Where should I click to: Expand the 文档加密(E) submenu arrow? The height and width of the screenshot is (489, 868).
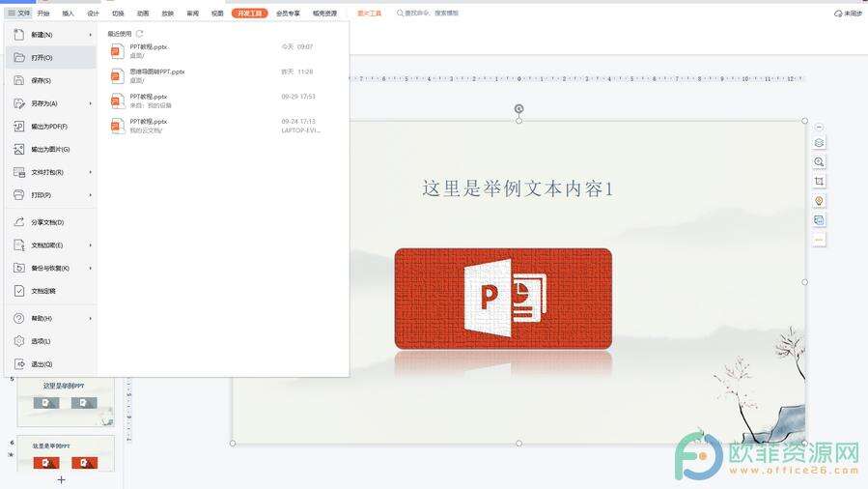click(90, 245)
